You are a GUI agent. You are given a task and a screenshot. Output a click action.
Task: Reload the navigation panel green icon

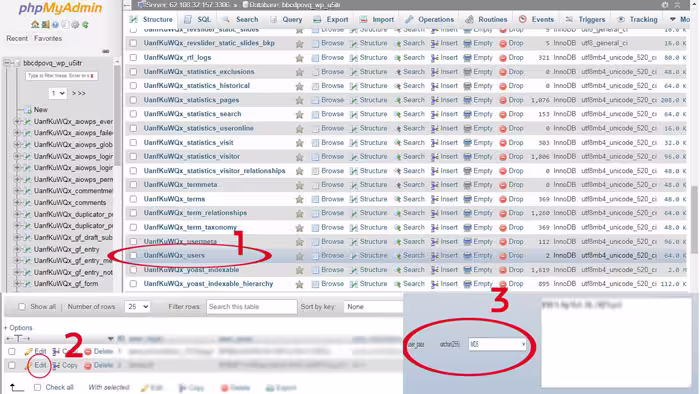click(x=85, y=25)
